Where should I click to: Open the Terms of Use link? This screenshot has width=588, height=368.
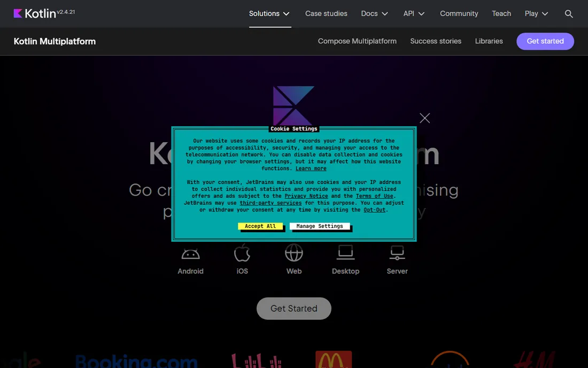[374, 196]
